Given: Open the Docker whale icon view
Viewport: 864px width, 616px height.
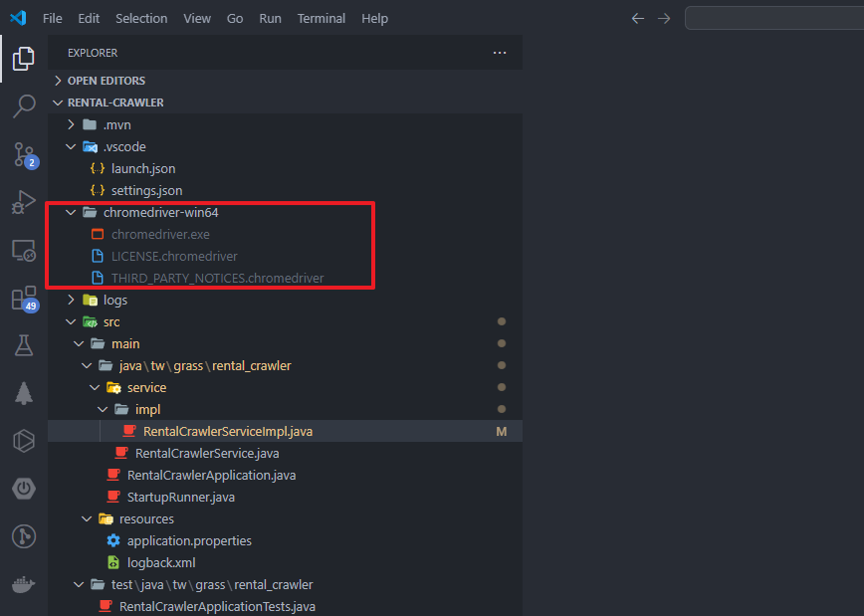Looking at the screenshot, I should (24, 584).
